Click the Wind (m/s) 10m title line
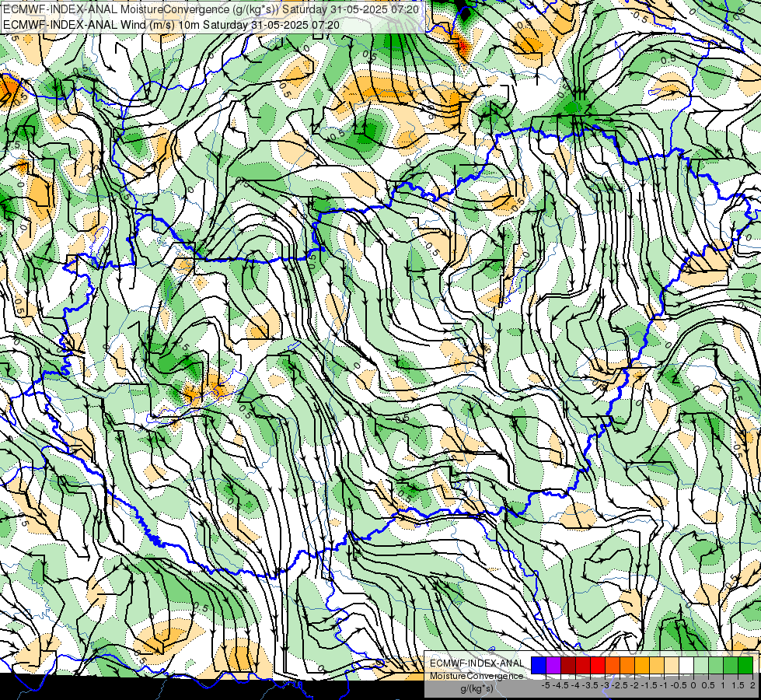 pyautogui.click(x=171, y=24)
